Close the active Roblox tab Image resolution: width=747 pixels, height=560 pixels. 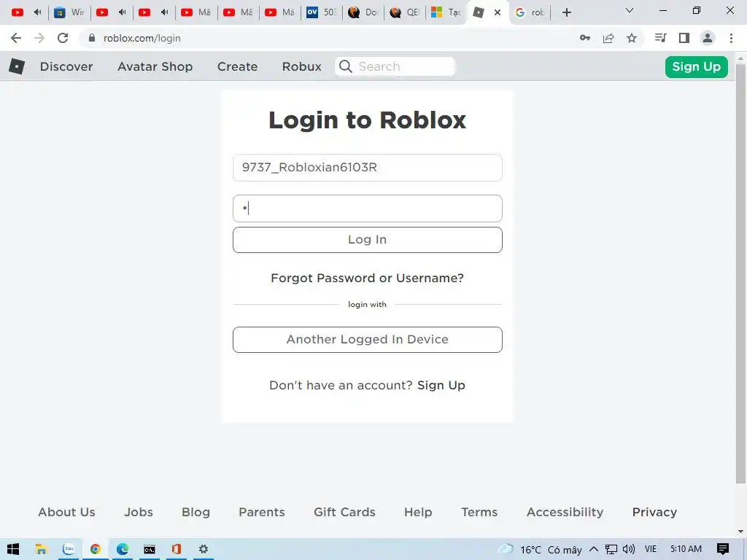[498, 12]
